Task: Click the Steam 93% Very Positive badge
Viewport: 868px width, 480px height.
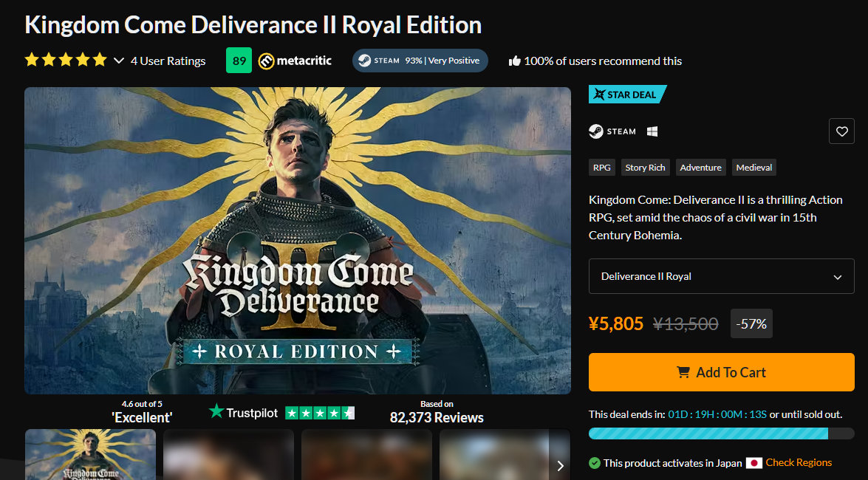Action: pyautogui.click(x=420, y=61)
